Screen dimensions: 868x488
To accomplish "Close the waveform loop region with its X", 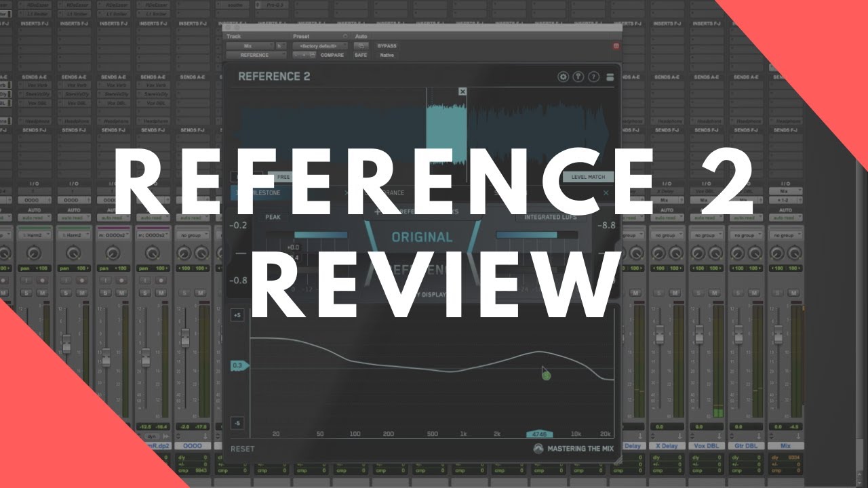I will click(462, 91).
